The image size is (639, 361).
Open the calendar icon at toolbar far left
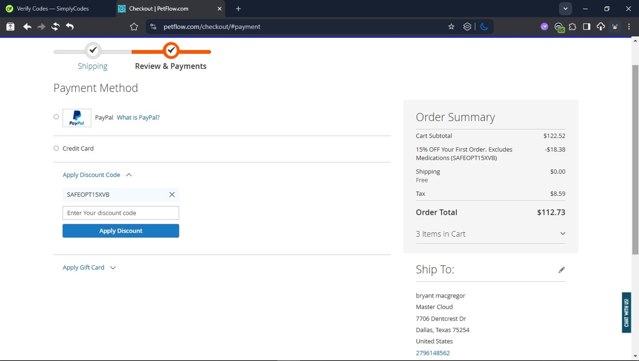10,26
